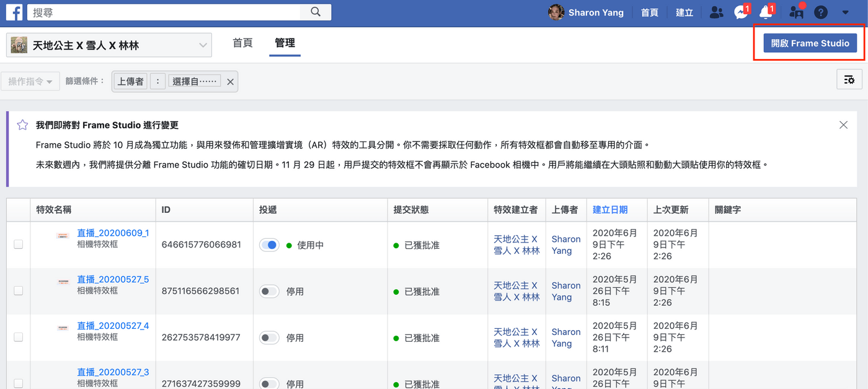Open effect 直播_20200527_4 link

(x=113, y=326)
